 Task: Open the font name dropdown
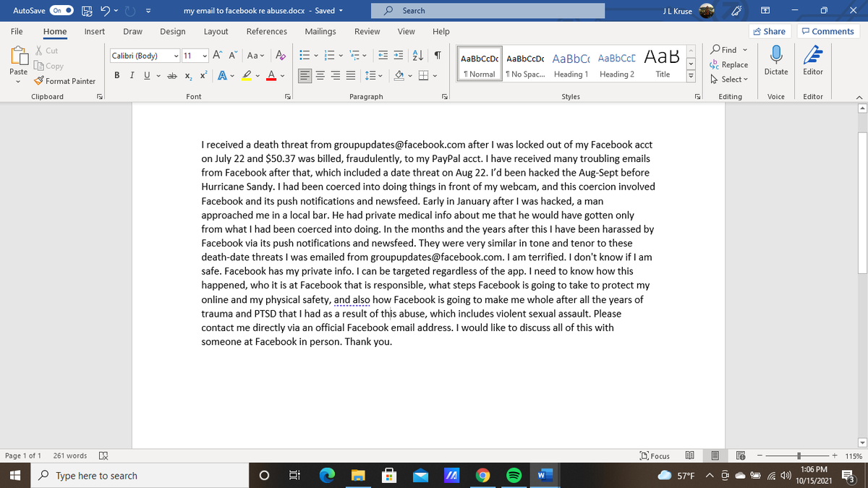(x=176, y=56)
